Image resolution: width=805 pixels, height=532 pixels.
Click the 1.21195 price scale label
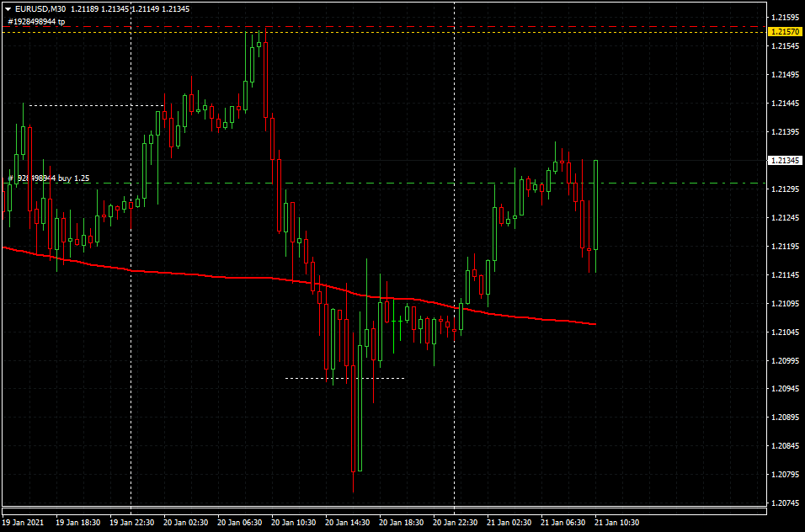[x=786, y=247]
